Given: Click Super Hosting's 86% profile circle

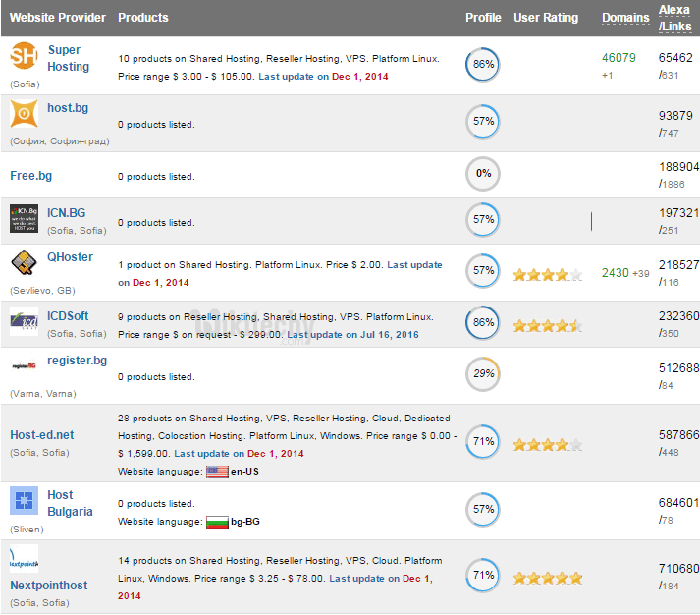Looking at the screenshot, I should pos(483,64).
